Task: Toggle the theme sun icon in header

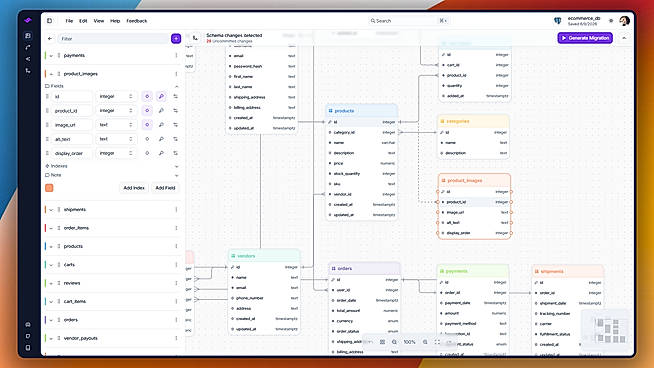Action: (611, 20)
